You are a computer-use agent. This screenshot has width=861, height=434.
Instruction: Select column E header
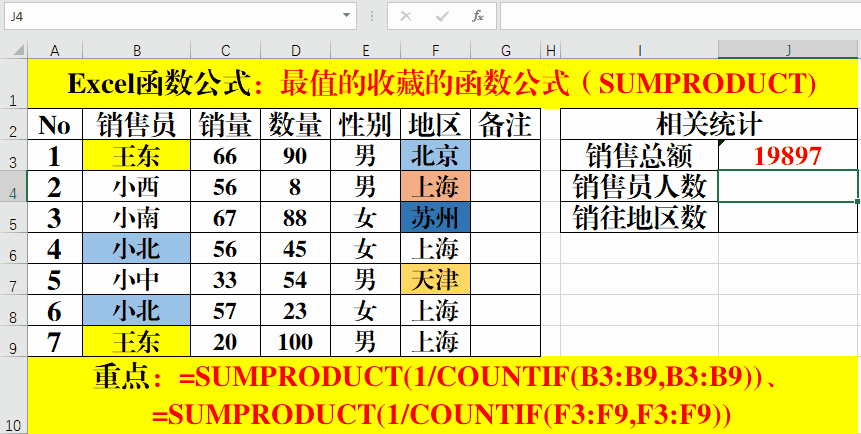[x=366, y=51]
